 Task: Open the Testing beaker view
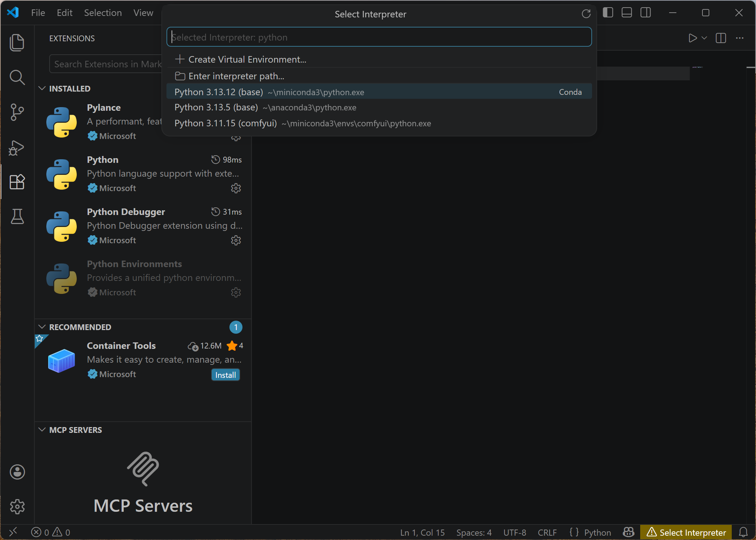point(17,216)
